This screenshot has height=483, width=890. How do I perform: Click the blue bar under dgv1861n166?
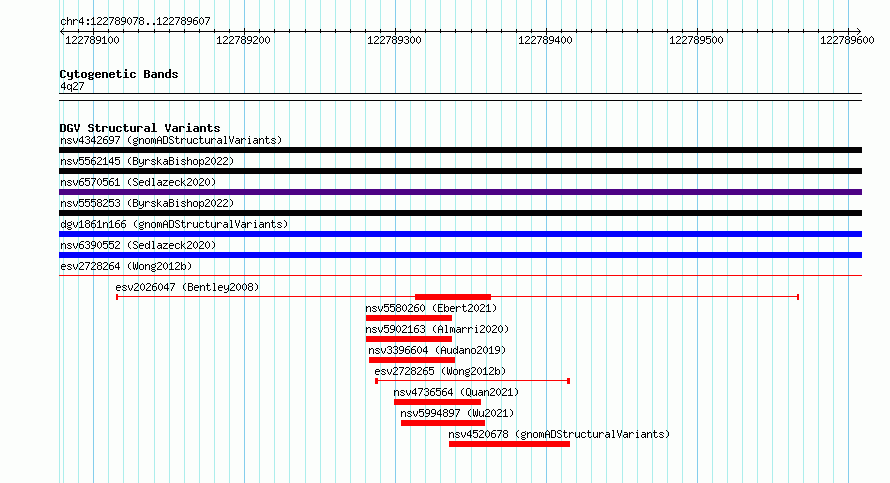pyautogui.click(x=460, y=234)
